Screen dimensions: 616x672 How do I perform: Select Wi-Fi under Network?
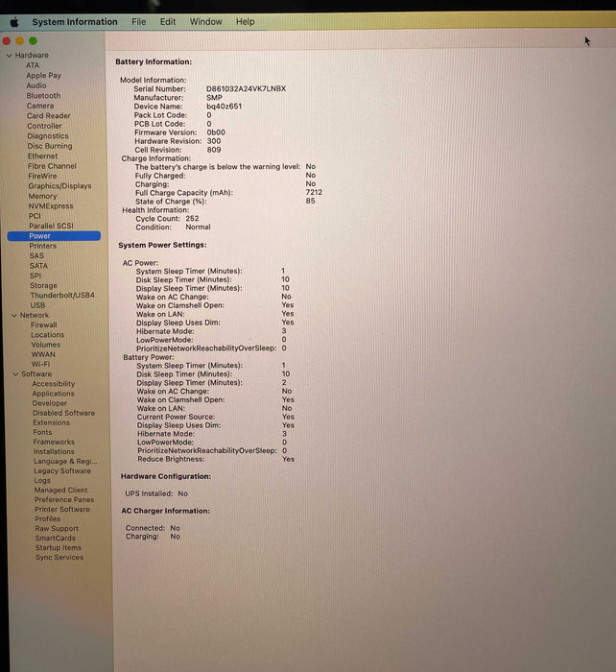40,364
